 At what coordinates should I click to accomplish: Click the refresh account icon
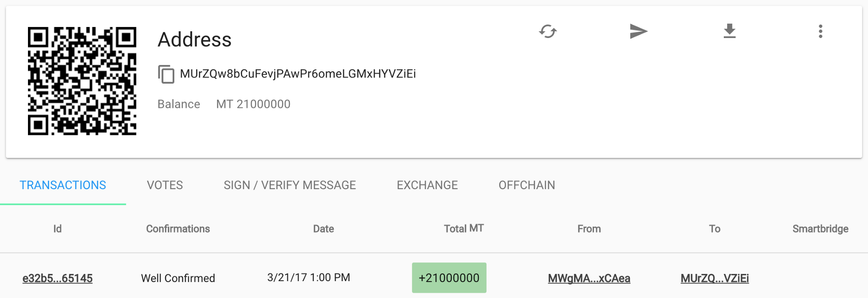[x=548, y=32]
